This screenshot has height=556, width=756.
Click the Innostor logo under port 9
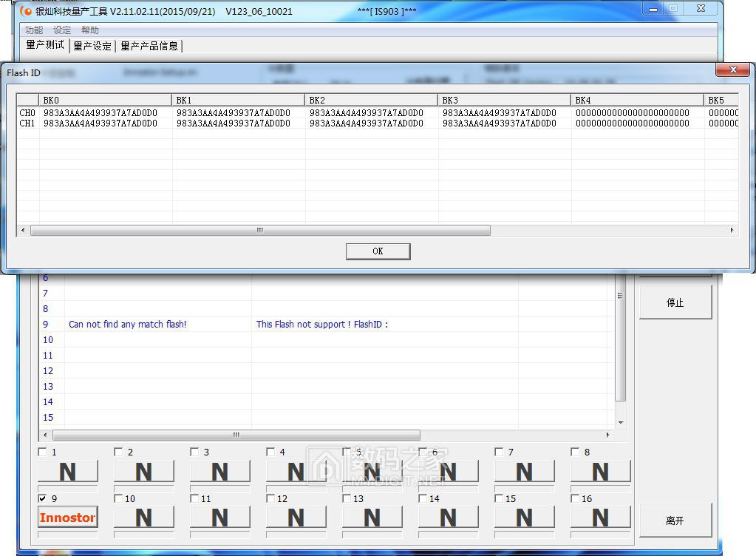(67, 518)
